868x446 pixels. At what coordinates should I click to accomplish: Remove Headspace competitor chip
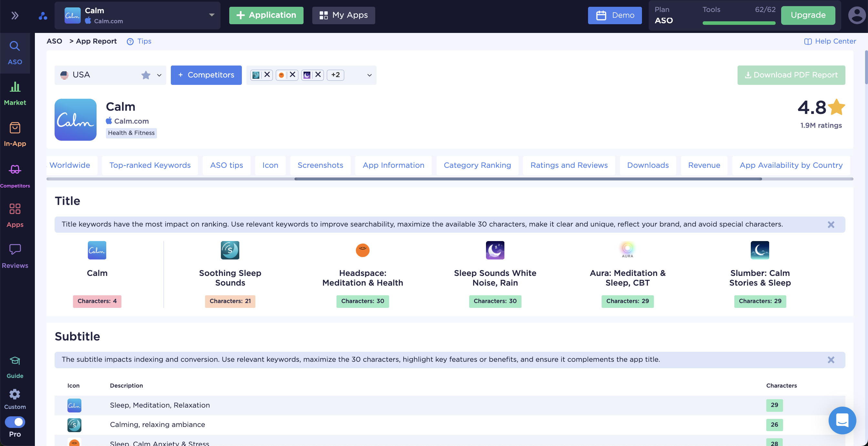pos(293,75)
